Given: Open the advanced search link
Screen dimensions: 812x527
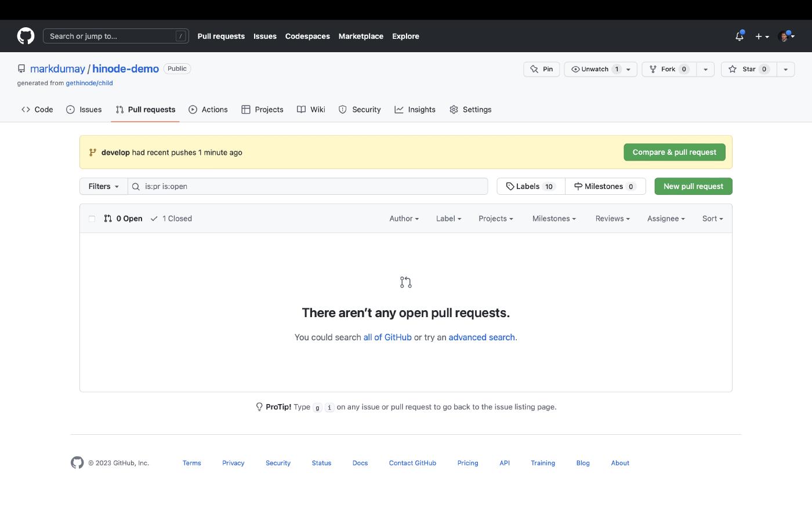Looking at the screenshot, I should [x=481, y=337].
